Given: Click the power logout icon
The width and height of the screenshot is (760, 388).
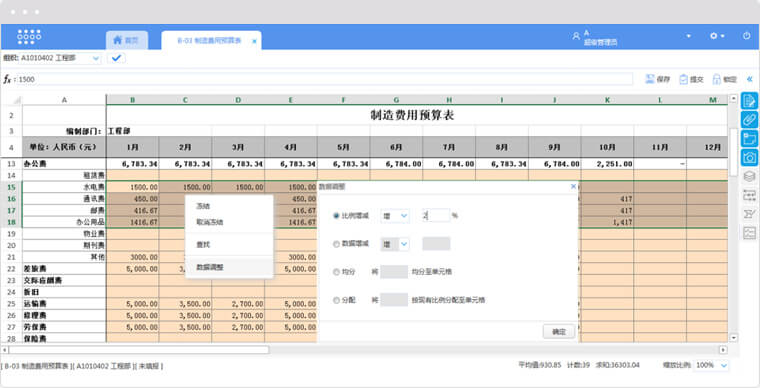Looking at the screenshot, I should click(746, 36).
